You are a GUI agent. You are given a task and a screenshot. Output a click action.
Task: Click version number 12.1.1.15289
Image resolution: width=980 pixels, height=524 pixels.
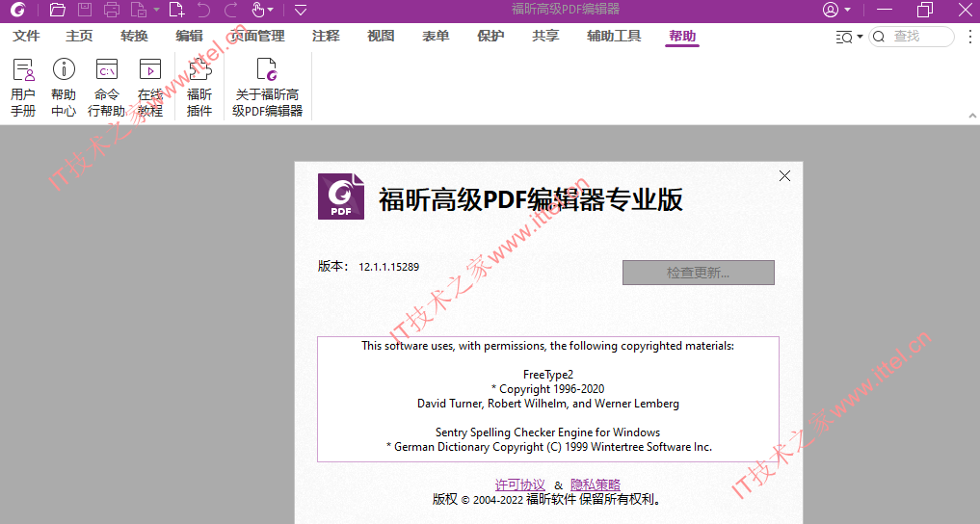click(x=388, y=267)
